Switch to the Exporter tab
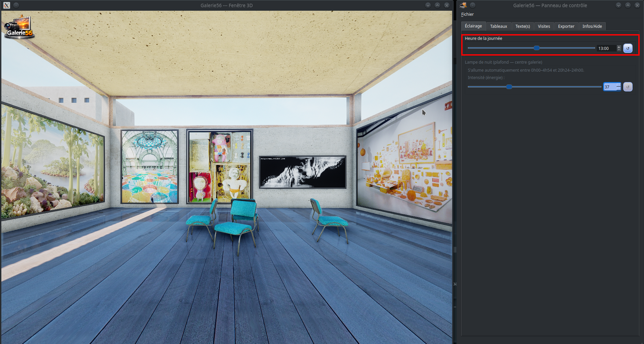 coord(566,26)
